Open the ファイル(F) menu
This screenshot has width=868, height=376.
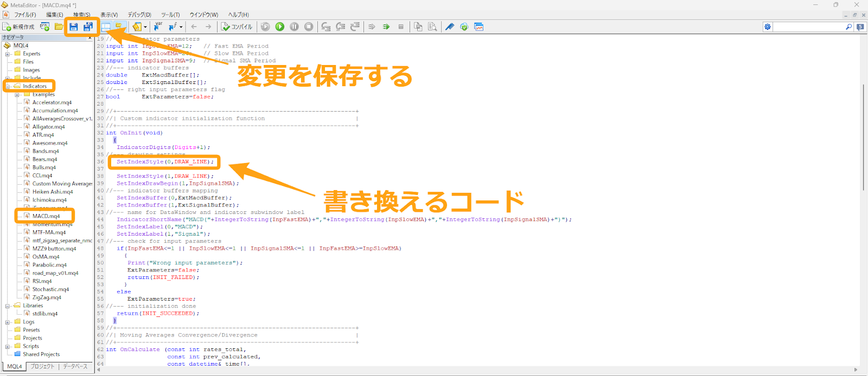pos(25,15)
